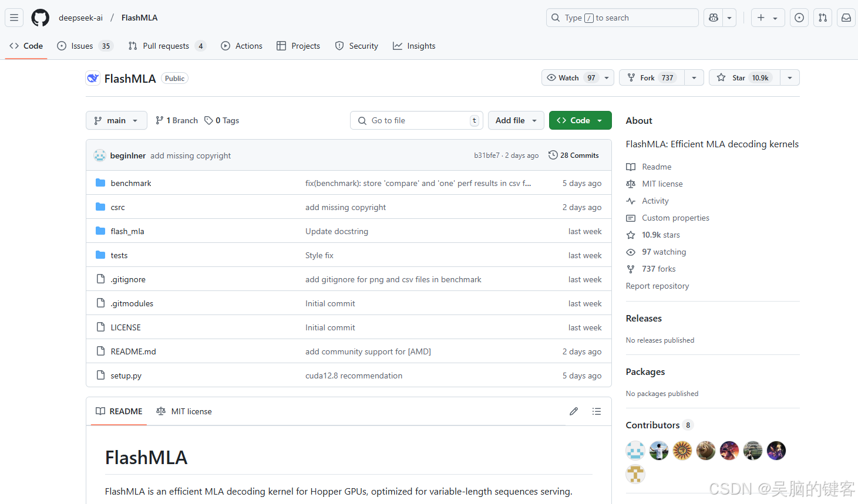
Task: Open the Releases section heading
Action: tap(644, 318)
